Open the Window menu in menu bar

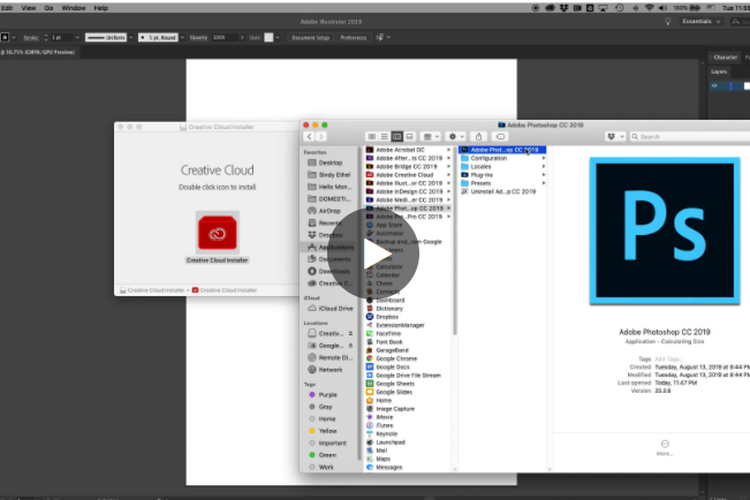[73, 7]
